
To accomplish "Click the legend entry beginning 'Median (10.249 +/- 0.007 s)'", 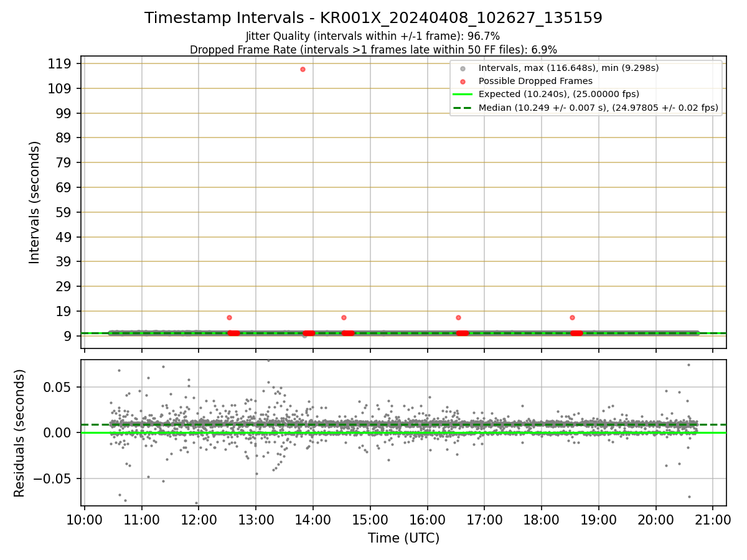I will [598, 108].
